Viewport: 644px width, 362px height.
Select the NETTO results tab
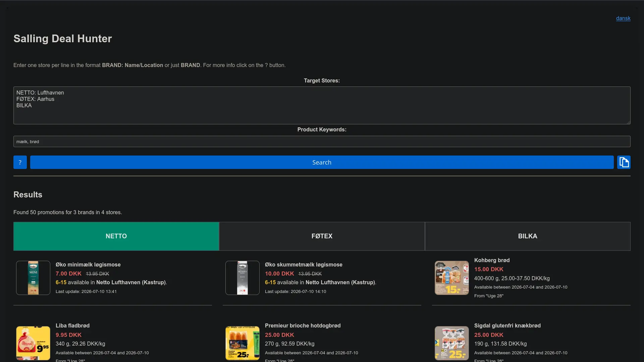116,236
